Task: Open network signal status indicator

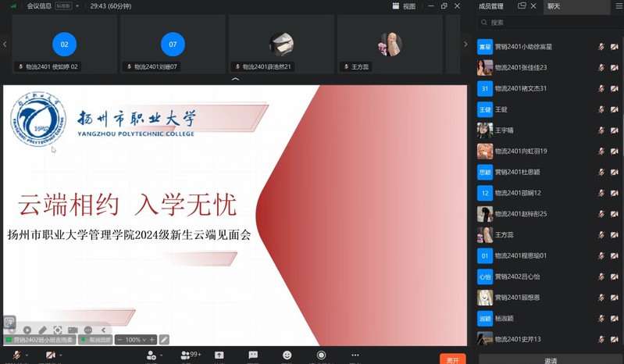Action: coord(13,6)
